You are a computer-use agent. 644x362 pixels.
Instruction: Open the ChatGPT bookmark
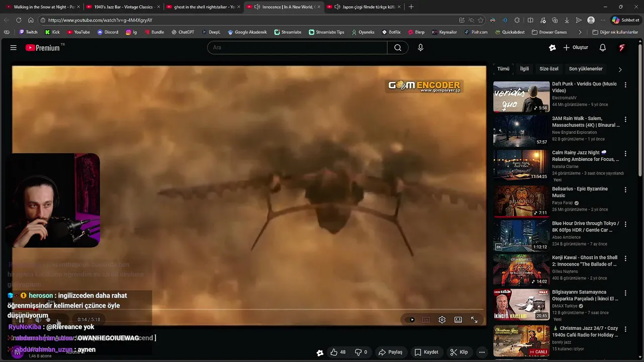pyautogui.click(x=183, y=32)
